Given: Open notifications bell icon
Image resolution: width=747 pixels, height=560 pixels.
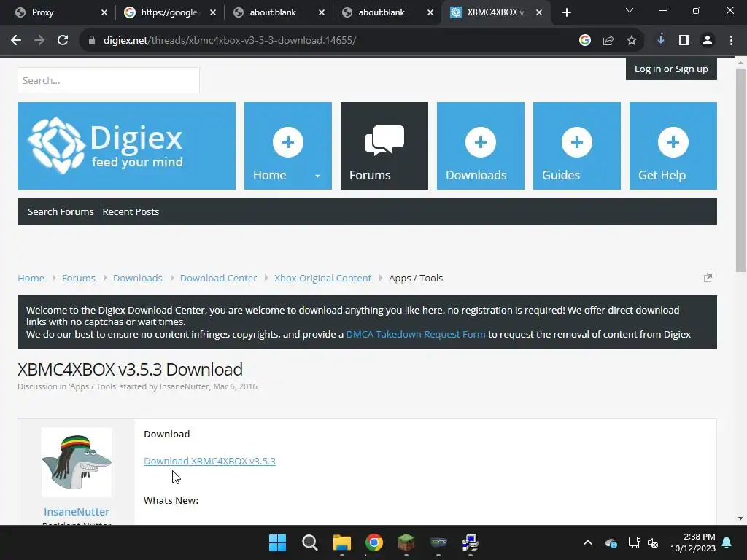Looking at the screenshot, I should pos(727,542).
